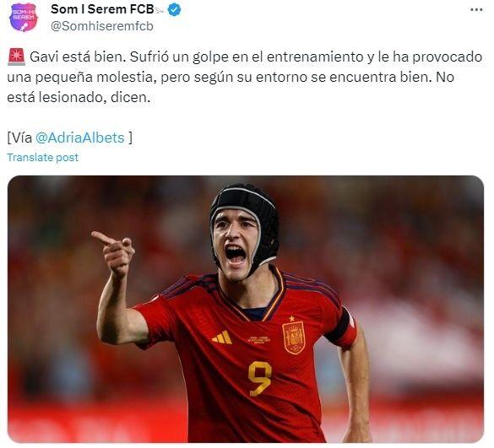
Task: Click the small emoji after FCB name
Action: [x=160, y=11]
